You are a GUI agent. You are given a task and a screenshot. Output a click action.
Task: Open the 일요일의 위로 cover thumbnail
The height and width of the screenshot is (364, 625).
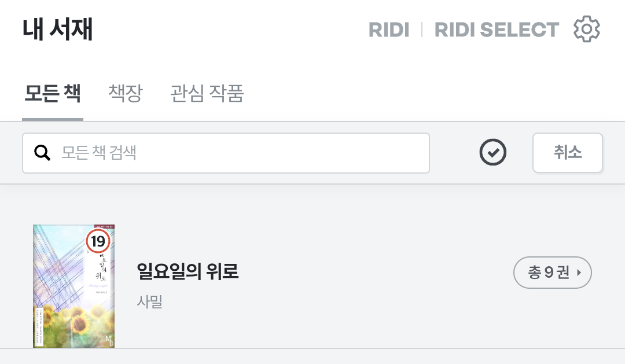pos(73,286)
